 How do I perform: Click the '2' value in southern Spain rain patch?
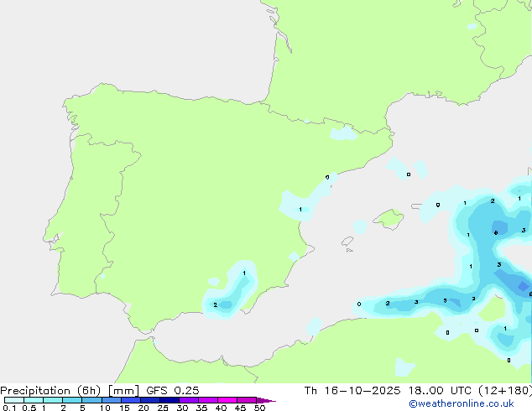pyautogui.click(x=215, y=304)
